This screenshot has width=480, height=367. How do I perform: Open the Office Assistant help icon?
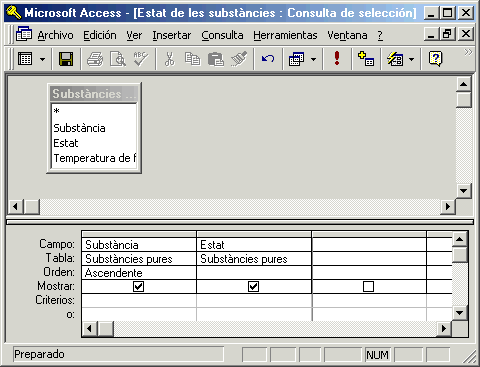pyautogui.click(x=435, y=59)
